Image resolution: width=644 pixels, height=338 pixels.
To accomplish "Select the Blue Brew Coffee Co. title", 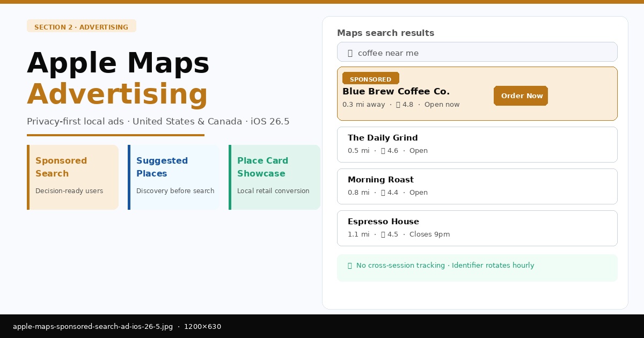I will pyautogui.click(x=396, y=91).
